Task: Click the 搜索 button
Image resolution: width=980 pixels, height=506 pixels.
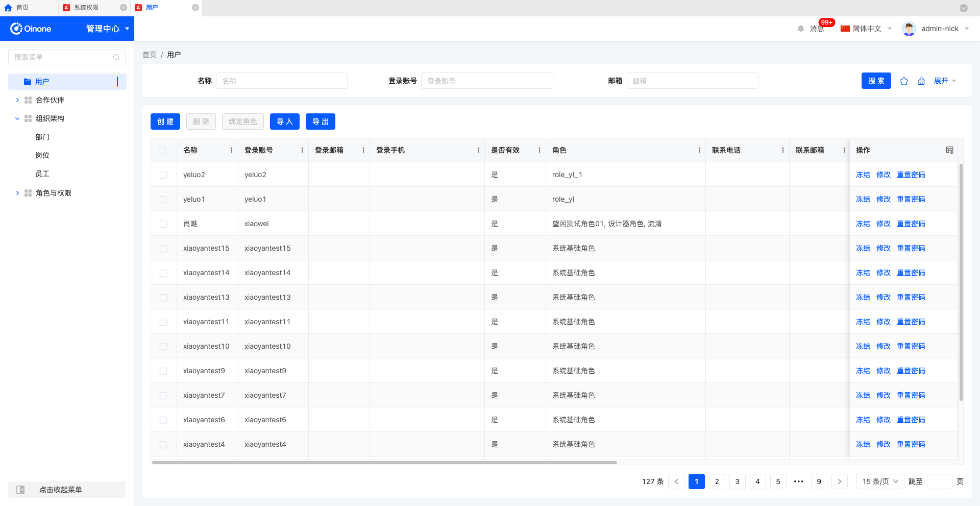Action: [x=876, y=81]
